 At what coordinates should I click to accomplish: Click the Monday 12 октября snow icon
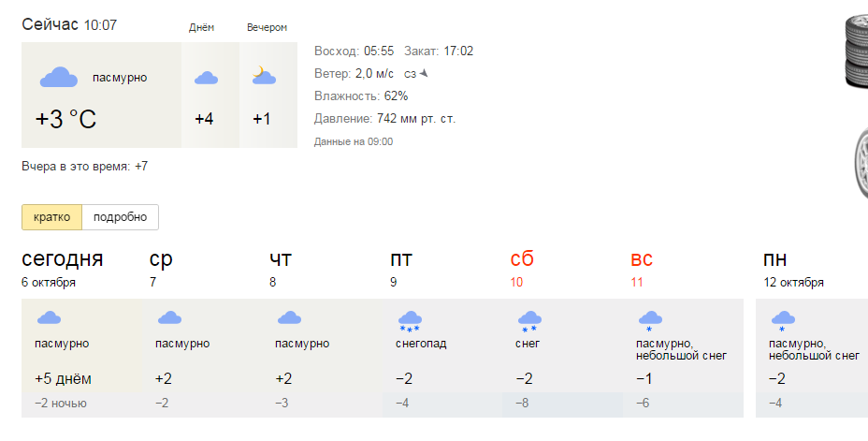tap(782, 321)
